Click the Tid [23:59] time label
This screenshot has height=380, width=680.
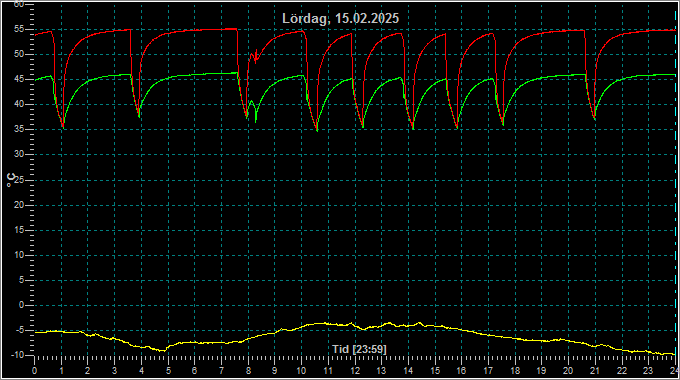pos(359,349)
